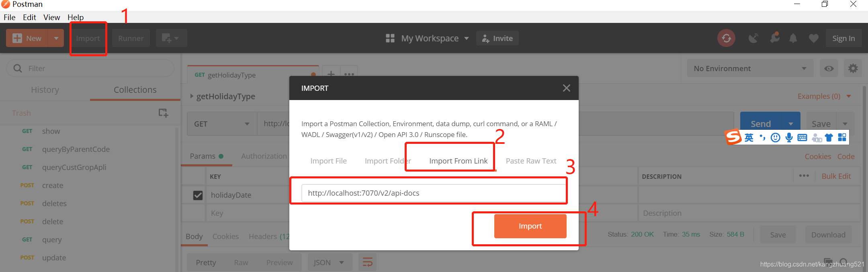The image size is (868, 272).
Task: Open manage environments gear icon
Action: click(853, 68)
